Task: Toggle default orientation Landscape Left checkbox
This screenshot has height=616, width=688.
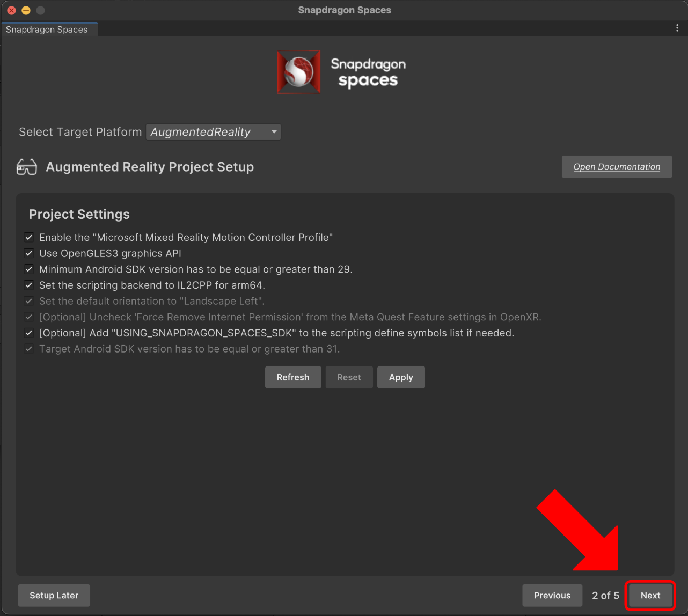Action: point(29,301)
